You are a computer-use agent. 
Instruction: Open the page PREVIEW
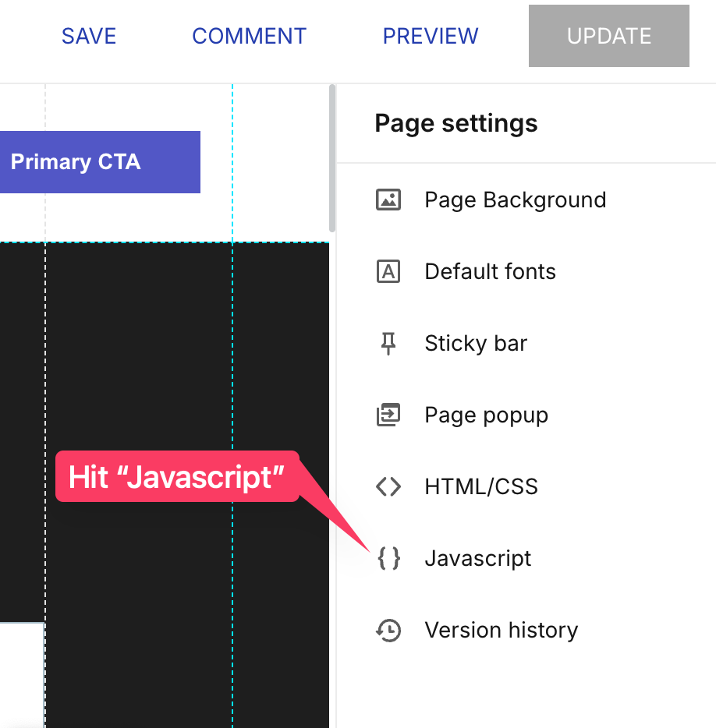[431, 36]
